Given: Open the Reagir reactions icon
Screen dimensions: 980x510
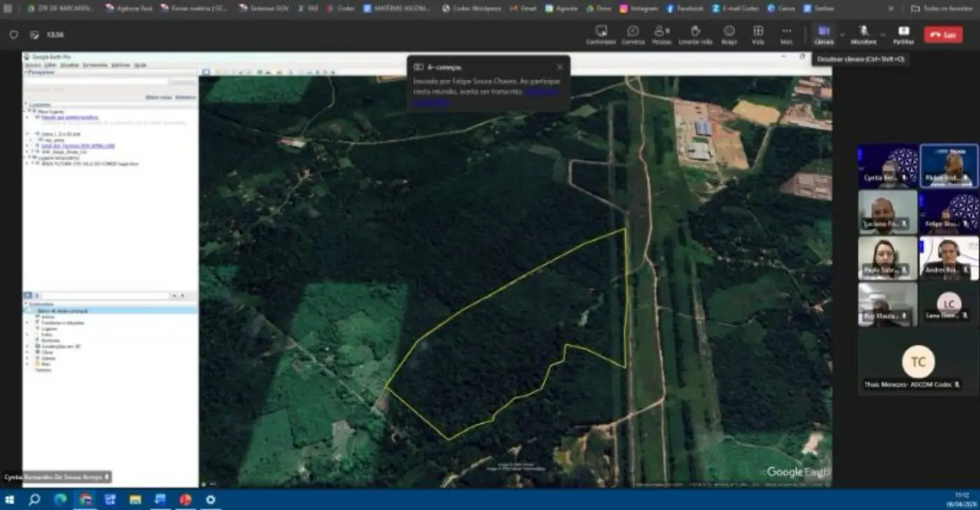Looking at the screenshot, I should point(729,34).
